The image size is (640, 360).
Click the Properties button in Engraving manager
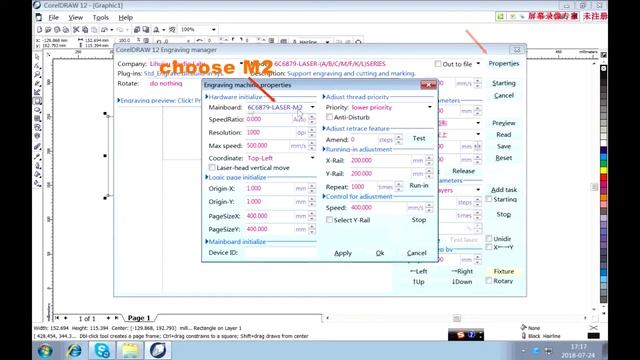tap(504, 64)
